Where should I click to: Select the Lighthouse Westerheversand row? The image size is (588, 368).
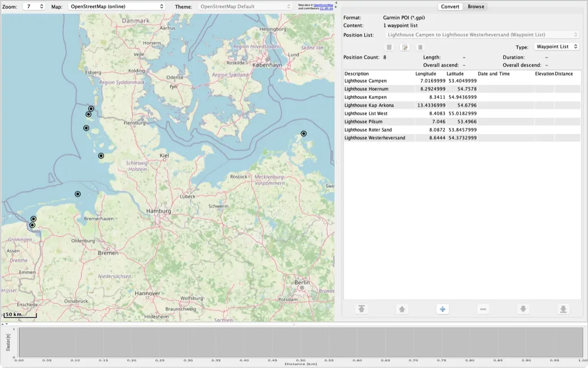point(463,138)
